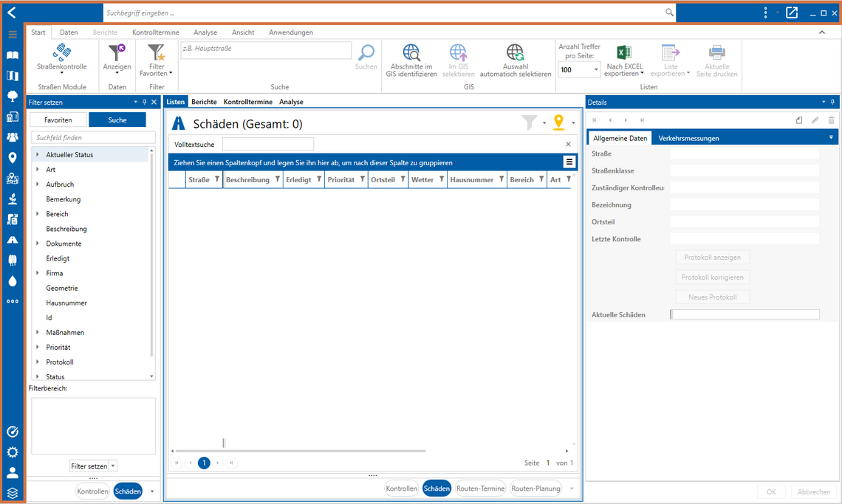842x504 pixels.
Task: Click into the Volltextsuche input field
Action: 268,145
